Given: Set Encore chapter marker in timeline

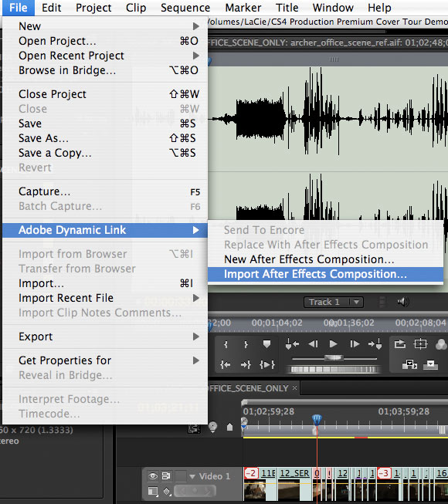Looking at the screenshot, I should click(x=212, y=427).
